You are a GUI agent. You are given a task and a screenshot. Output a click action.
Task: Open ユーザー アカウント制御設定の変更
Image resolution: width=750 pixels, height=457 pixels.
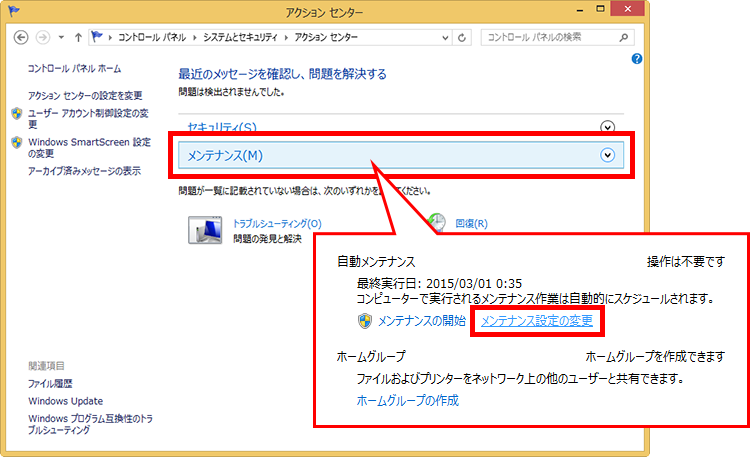tap(88, 119)
